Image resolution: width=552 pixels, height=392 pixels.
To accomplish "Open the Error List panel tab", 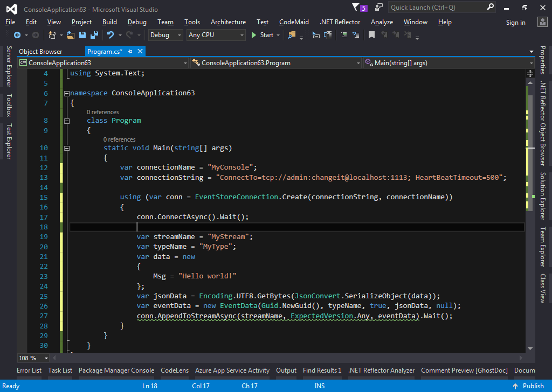I will 29,370.
